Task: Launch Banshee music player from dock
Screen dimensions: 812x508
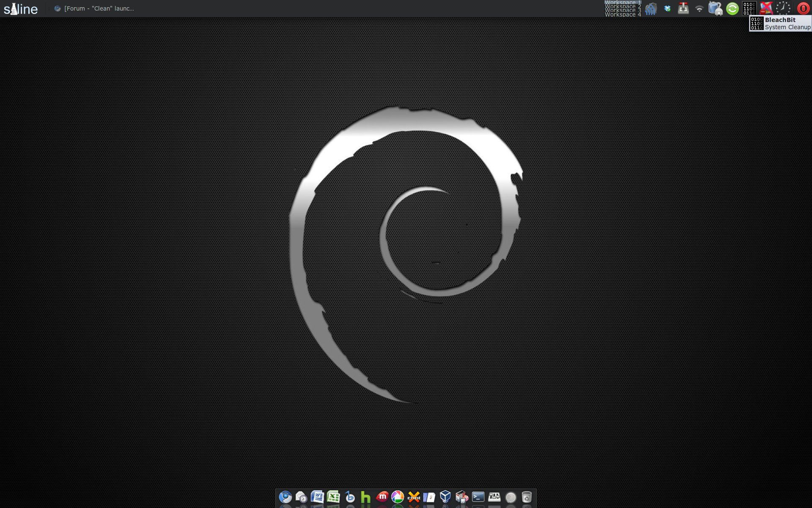Action: tap(350, 497)
